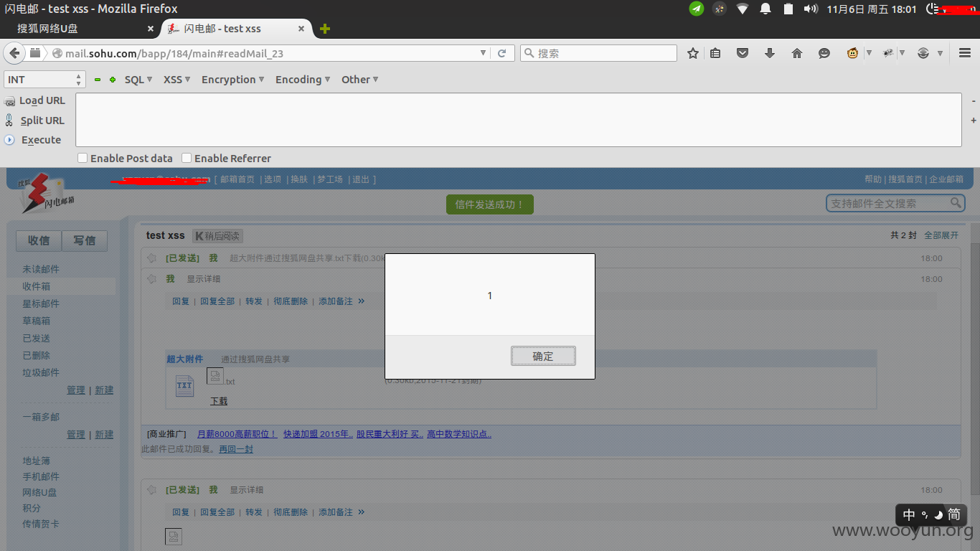Enable the Referrer checkbox
The height and width of the screenshot is (551, 980).
[187, 158]
